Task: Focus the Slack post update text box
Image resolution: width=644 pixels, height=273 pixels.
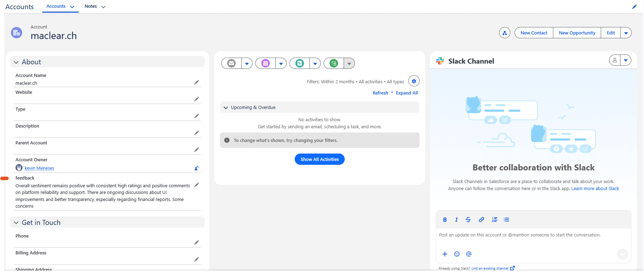Action: click(x=533, y=235)
